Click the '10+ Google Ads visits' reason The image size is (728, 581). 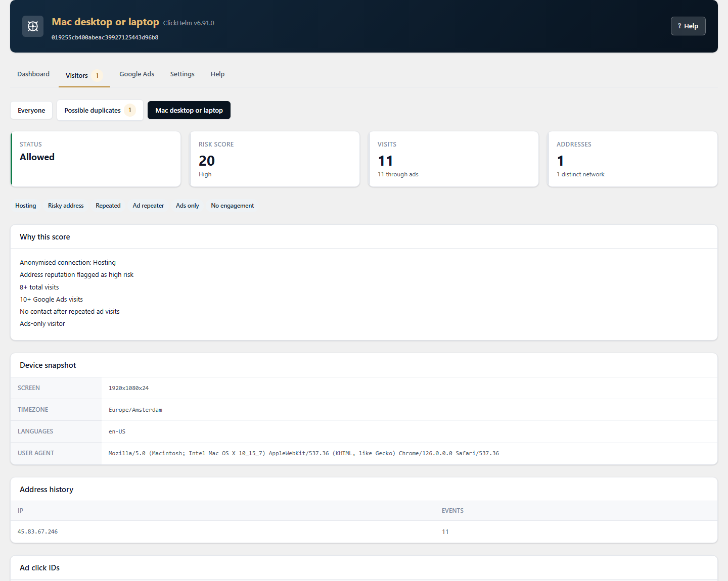[x=51, y=300]
